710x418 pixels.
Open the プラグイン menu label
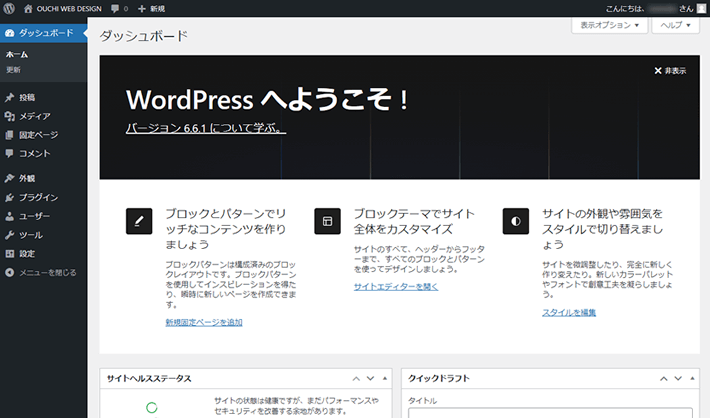coord(38,197)
